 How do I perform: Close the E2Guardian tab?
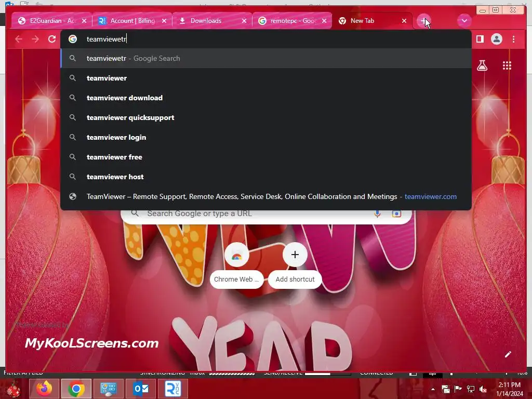tap(84, 21)
